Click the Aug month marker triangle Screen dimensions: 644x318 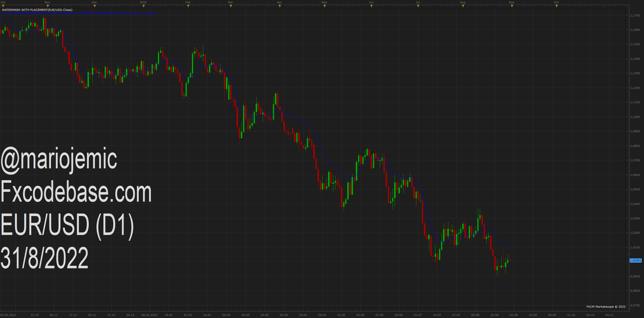463,6
